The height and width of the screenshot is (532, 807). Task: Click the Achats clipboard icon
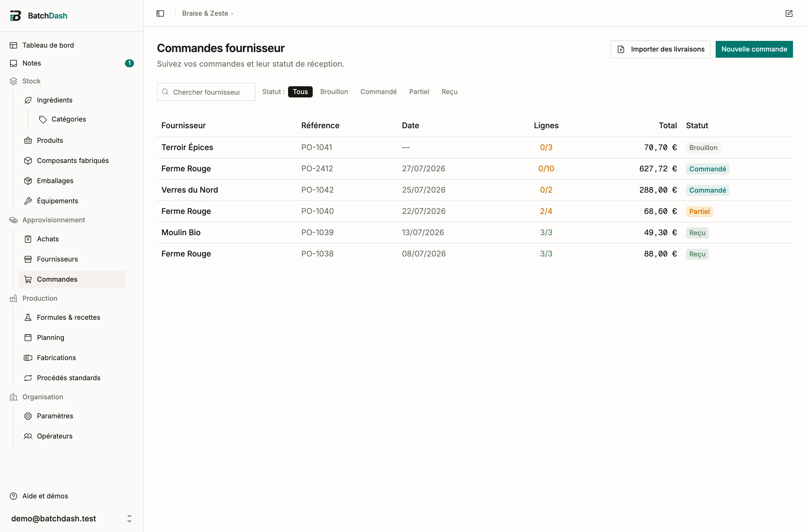(28, 239)
